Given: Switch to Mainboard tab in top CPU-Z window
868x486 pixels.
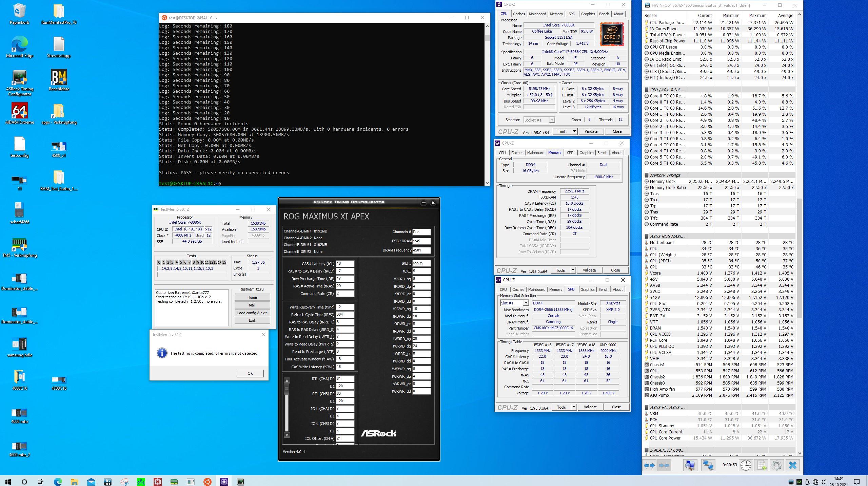Looking at the screenshot, I should [537, 14].
